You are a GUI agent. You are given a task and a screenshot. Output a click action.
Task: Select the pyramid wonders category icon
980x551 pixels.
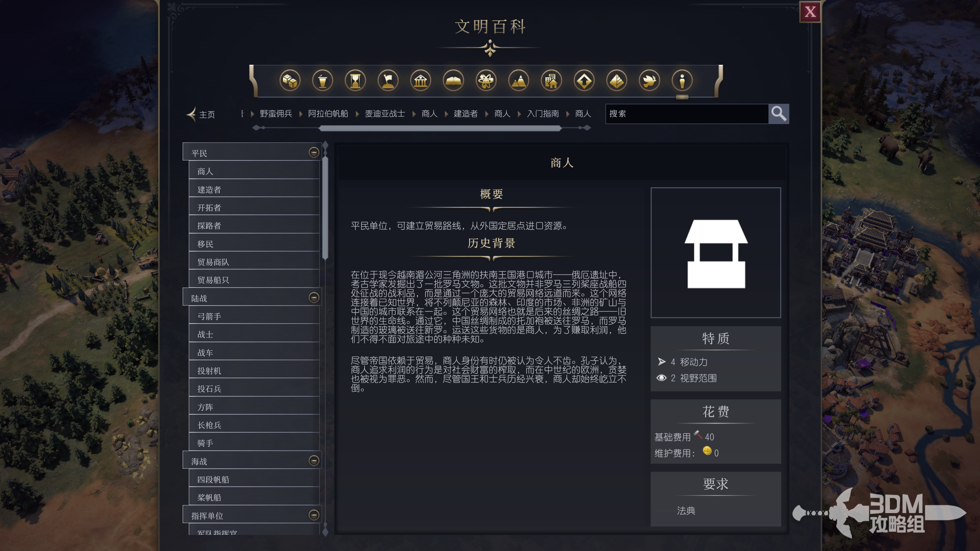[617, 81]
